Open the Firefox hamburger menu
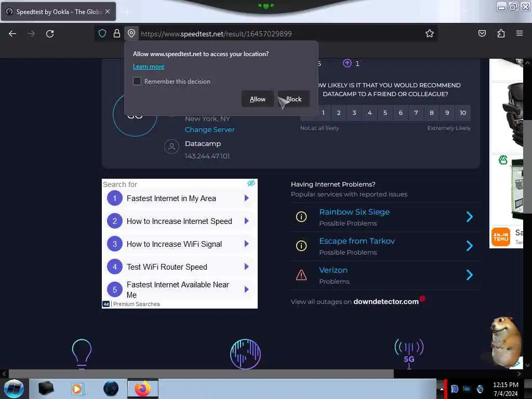The image size is (532, 399). coord(519,33)
